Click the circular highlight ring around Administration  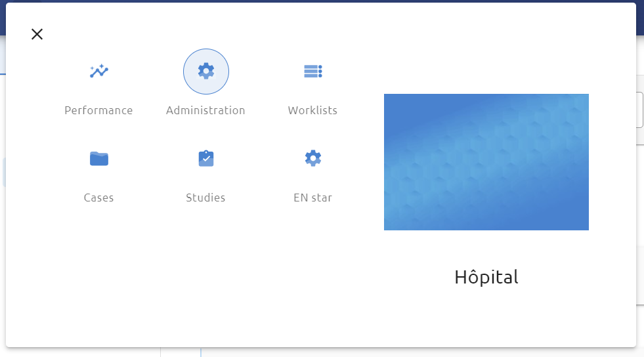pos(206,72)
